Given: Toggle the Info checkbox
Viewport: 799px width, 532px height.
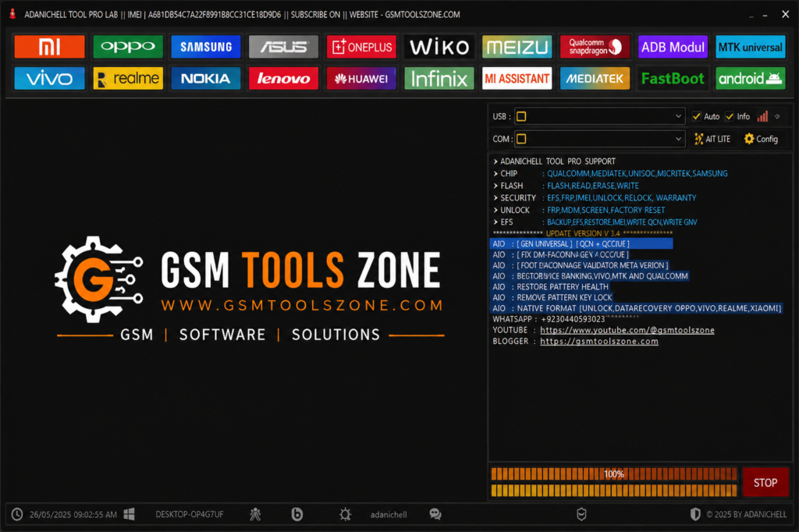Looking at the screenshot, I should pyautogui.click(x=730, y=116).
